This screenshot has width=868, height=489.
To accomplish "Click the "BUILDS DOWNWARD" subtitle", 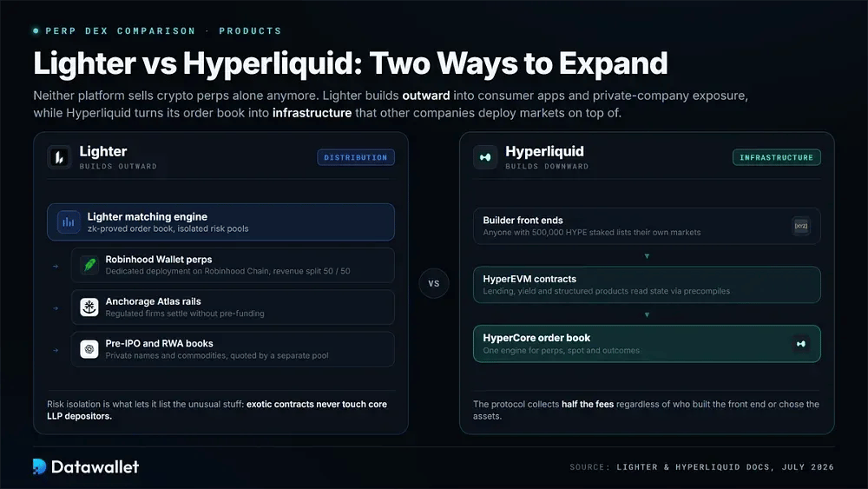I will click(x=547, y=166).
